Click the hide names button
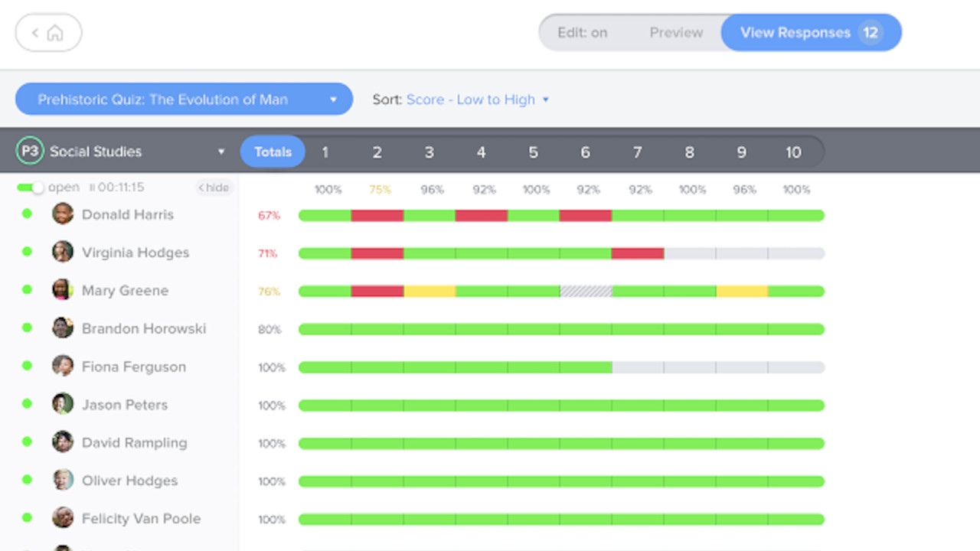980x551 pixels. (x=214, y=187)
